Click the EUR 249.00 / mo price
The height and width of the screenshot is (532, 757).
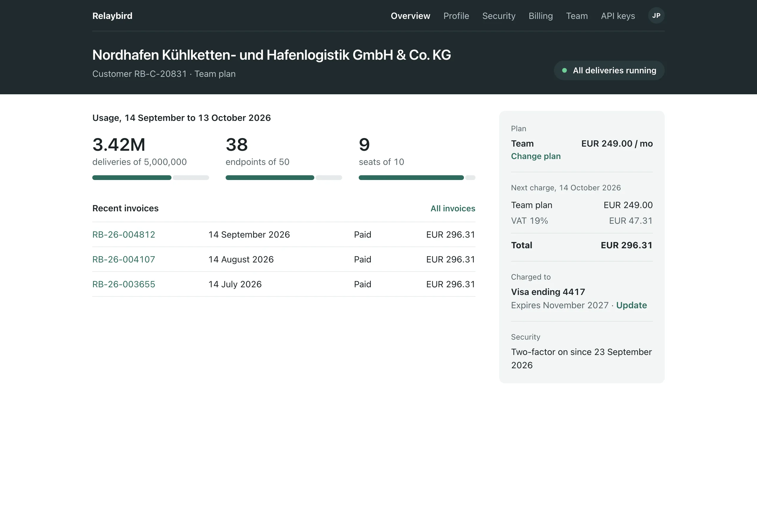coord(617,143)
